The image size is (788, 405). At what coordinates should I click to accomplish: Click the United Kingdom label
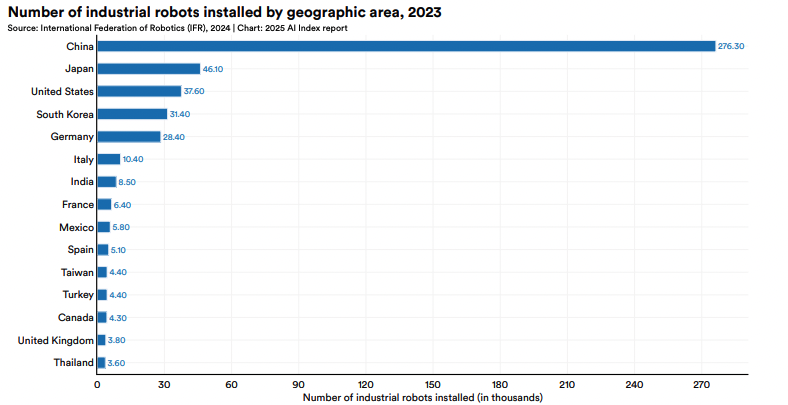56,340
